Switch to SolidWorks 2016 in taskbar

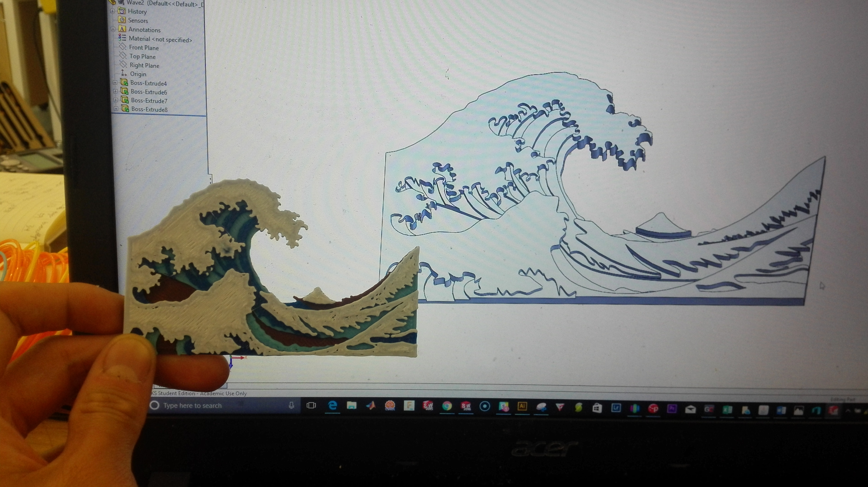(466, 406)
